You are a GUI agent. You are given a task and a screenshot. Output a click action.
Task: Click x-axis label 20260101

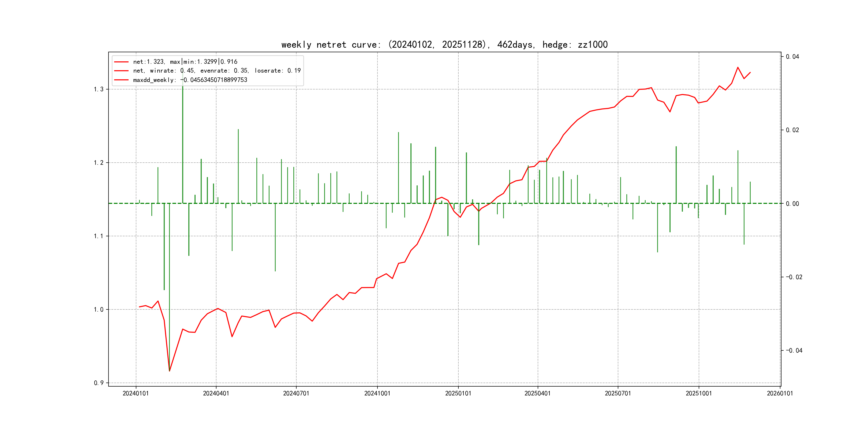pos(780,393)
